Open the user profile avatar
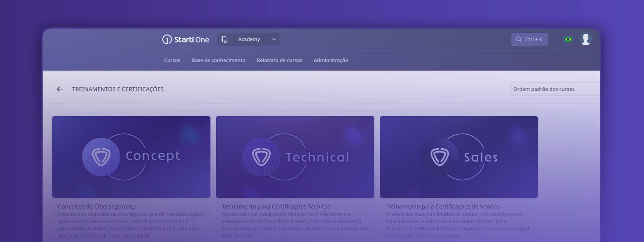 tap(586, 39)
